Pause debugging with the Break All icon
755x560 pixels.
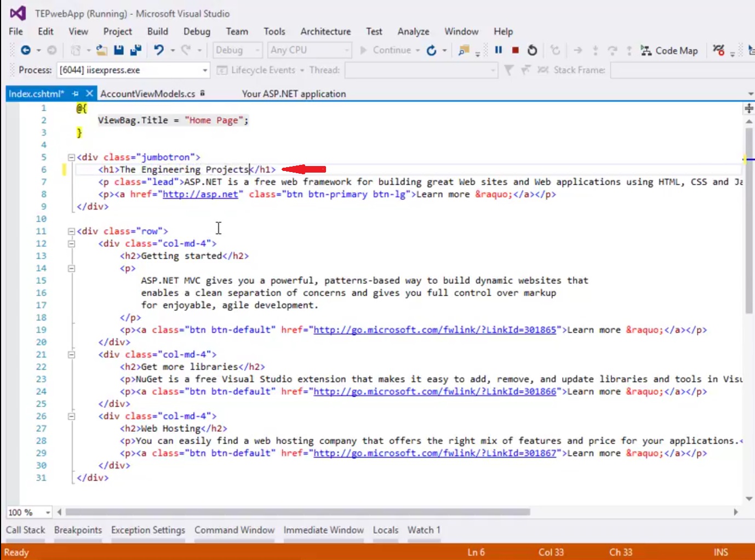499,50
